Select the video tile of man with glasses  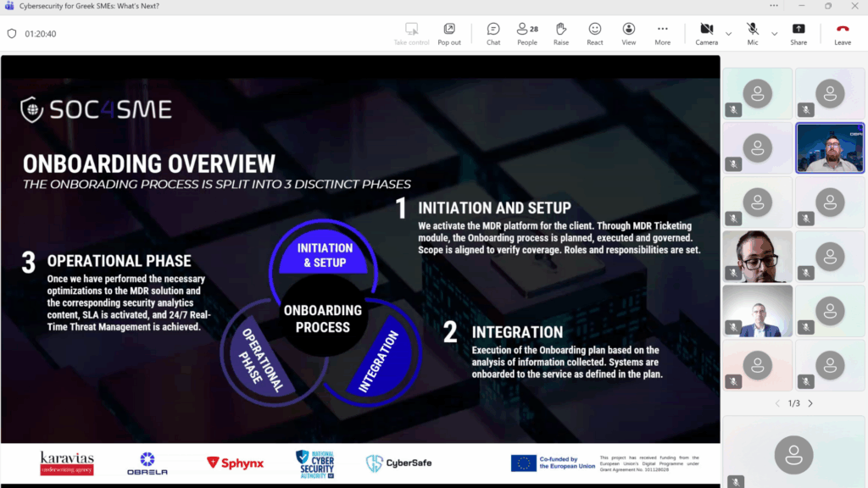(757, 256)
